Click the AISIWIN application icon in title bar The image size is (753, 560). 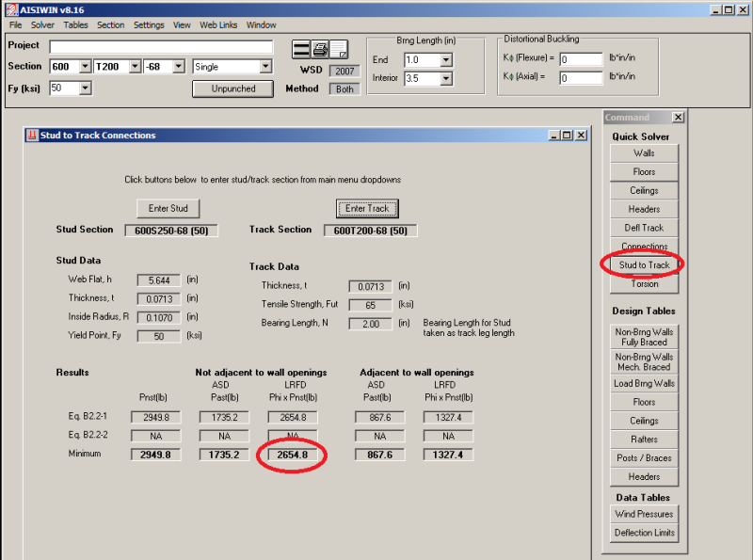pyautogui.click(x=12, y=9)
